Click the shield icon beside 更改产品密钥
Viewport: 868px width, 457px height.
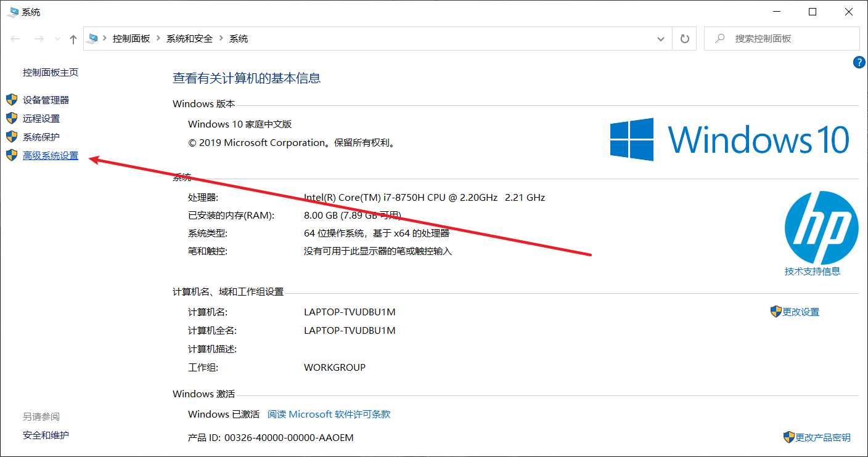(x=789, y=437)
